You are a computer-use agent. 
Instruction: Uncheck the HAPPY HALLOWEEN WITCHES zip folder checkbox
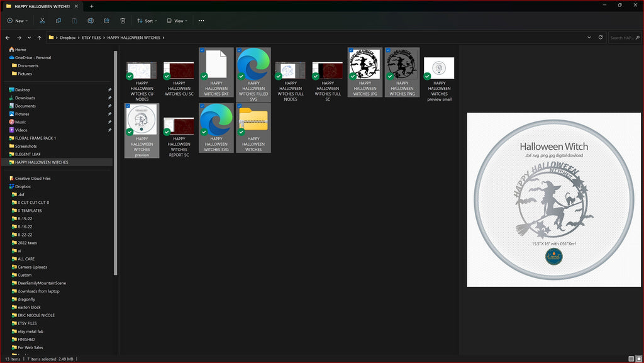[x=240, y=106]
